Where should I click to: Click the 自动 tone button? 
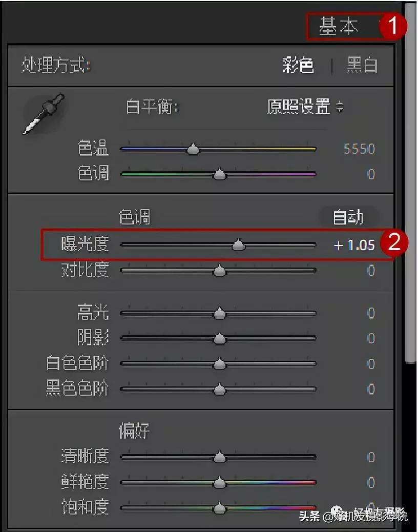[348, 217]
